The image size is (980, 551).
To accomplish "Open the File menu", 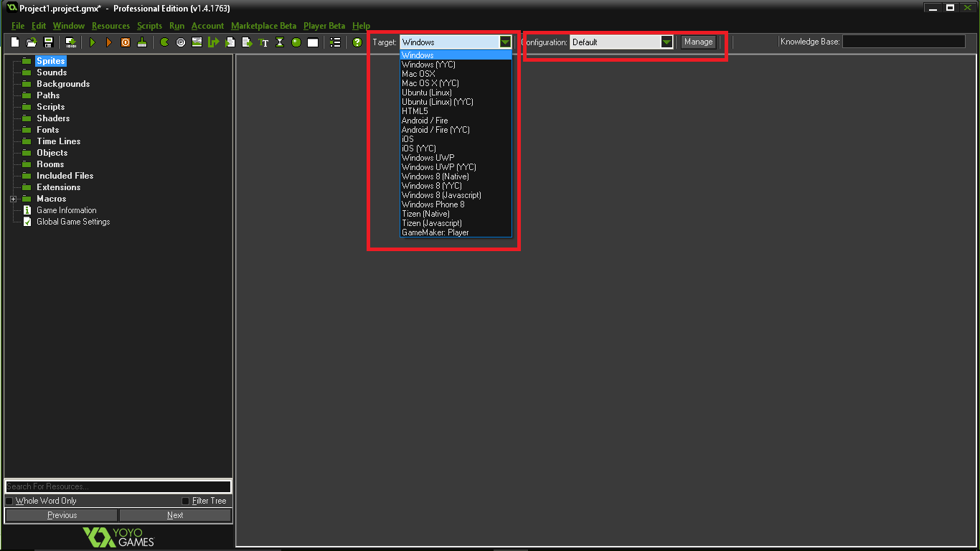I will (x=18, y=26).
